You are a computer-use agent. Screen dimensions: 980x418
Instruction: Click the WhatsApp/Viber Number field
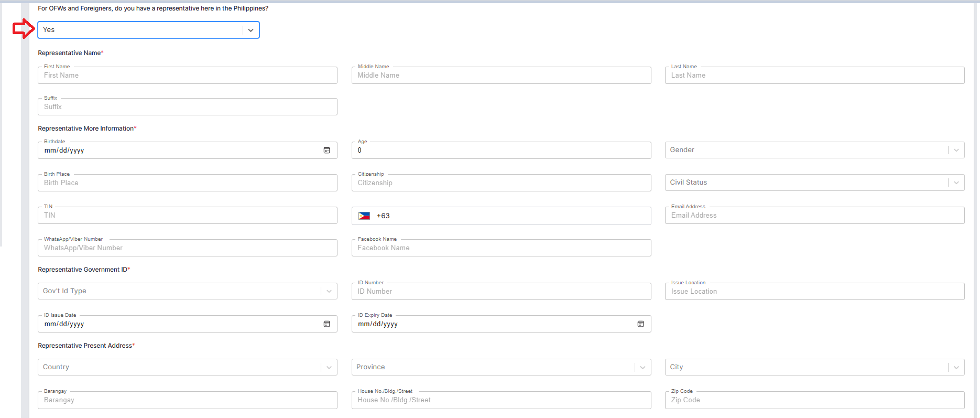[x=187, y=248]
